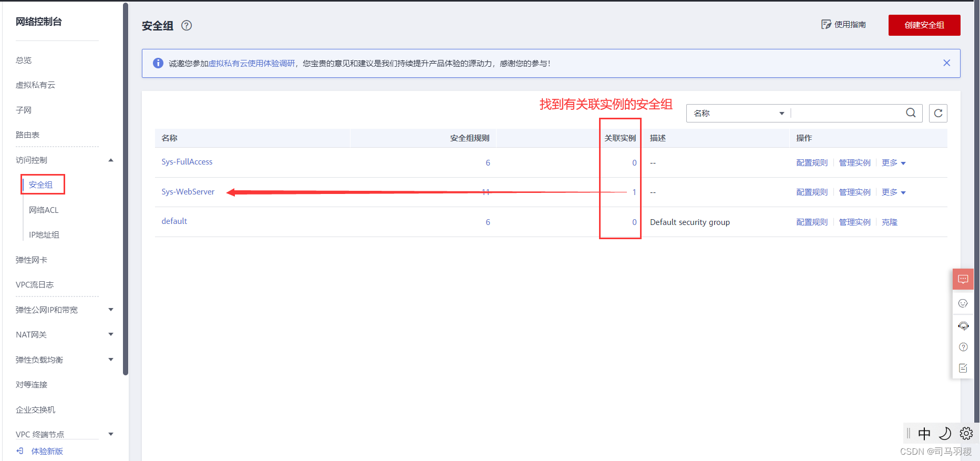Click 克隆 for default security group
Screen dimensions: 980x461
(890, 222)
